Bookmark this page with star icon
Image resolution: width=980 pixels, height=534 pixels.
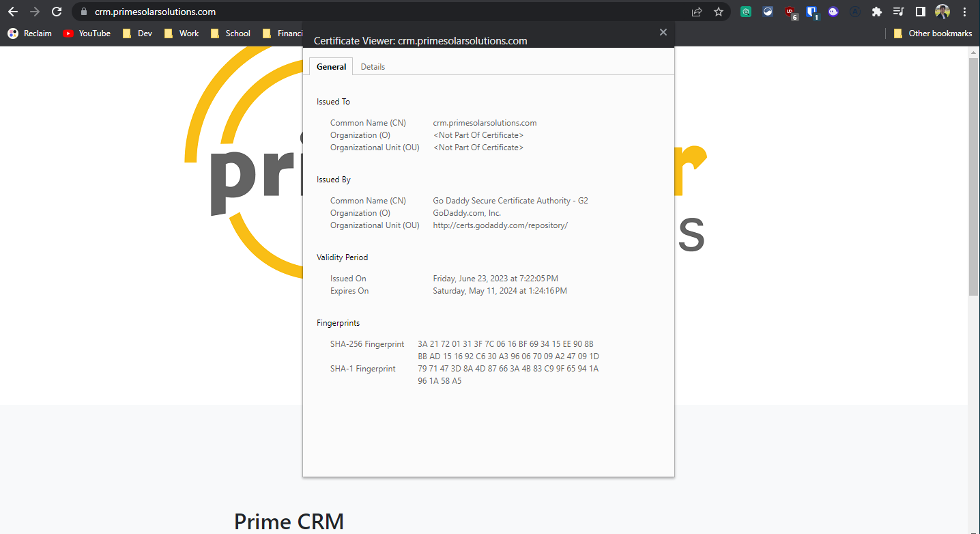719,12
